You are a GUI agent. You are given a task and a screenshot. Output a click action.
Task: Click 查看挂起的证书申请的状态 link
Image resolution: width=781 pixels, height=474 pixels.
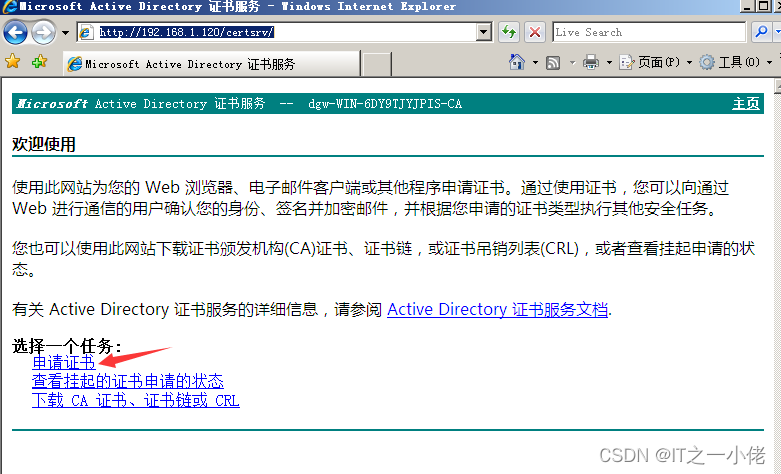click(x=128, y=381)
